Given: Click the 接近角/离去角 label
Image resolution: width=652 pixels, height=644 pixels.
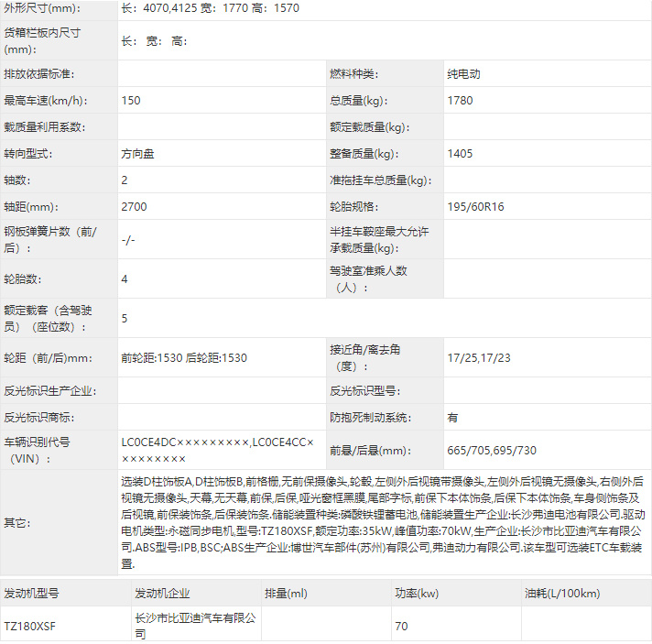Looking at the screenshot, I should tap(365, 358).
